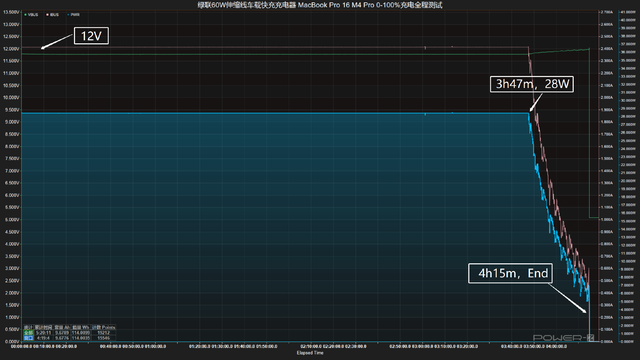Click the 15546 points value in blue row
Screen dimensions: 640x360
coord(104,338)
